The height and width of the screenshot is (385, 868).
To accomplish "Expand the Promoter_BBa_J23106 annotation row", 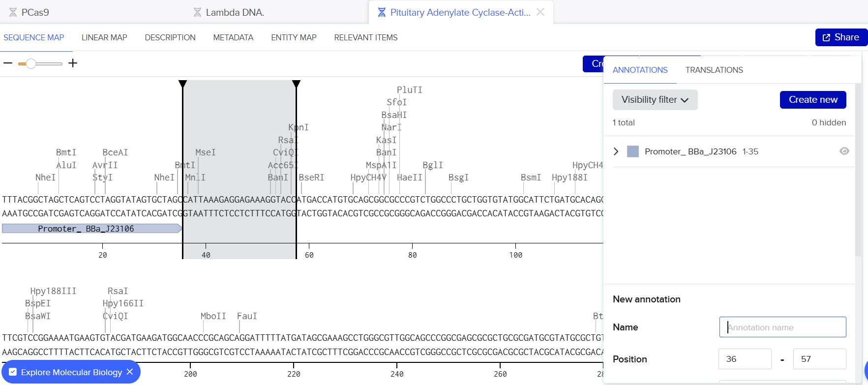I will (x=616, y=151).
